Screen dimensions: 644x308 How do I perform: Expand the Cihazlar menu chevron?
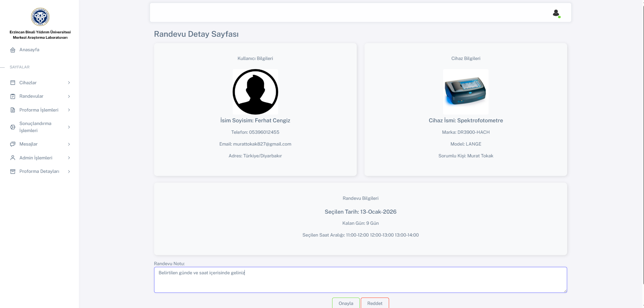pos(69,83)
